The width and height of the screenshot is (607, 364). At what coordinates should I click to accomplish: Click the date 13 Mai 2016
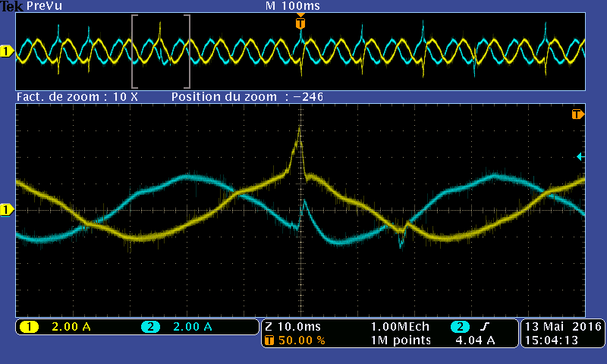pos(563,327)
